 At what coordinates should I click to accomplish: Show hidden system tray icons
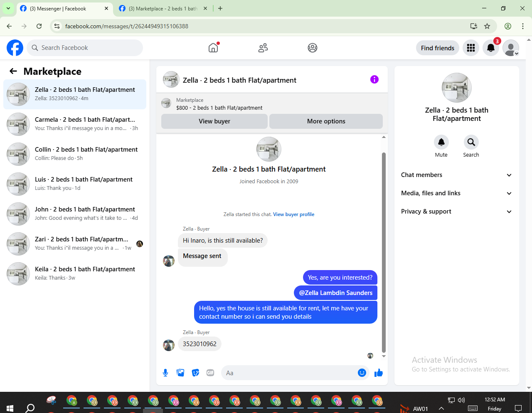441,408
